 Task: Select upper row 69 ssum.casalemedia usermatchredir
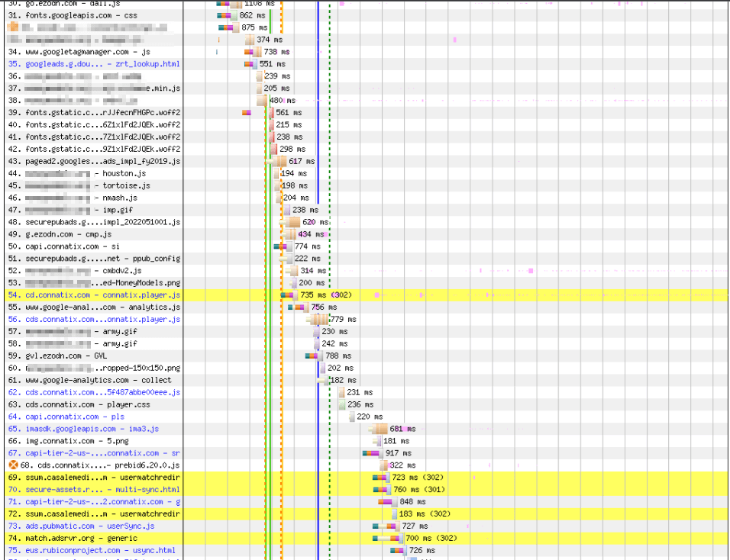click(x=94, y=477)
